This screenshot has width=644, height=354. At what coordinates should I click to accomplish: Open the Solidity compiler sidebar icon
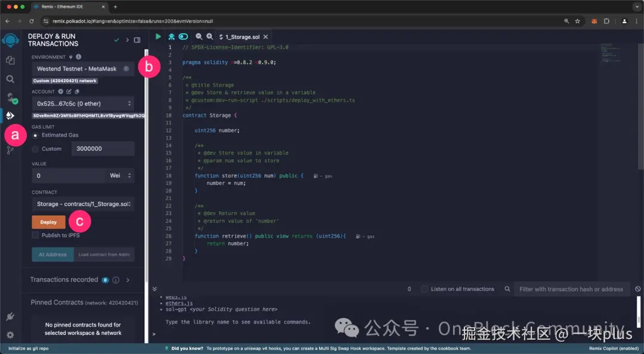[11, 98]
